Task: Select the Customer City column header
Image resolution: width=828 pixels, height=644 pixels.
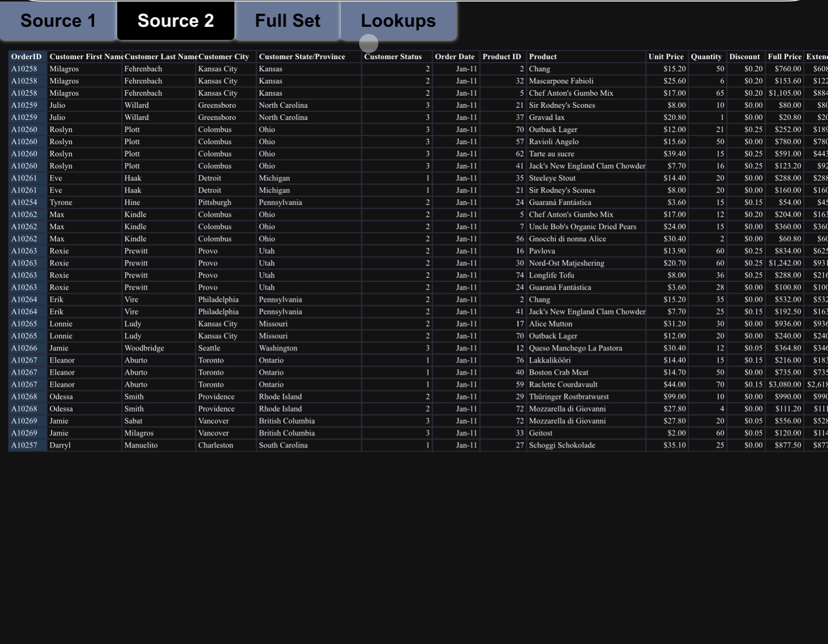Action: [226, 57]
